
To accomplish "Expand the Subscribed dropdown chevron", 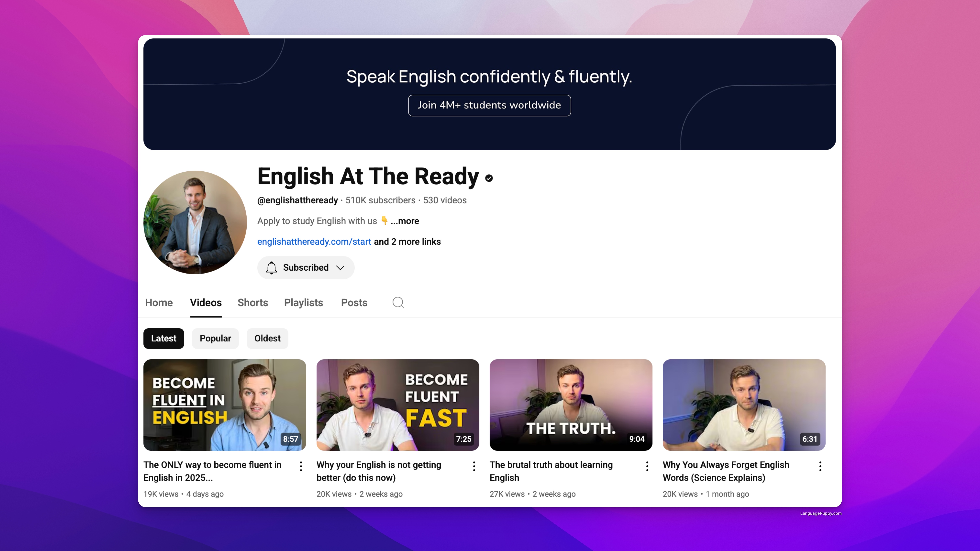I will [341, 268].
